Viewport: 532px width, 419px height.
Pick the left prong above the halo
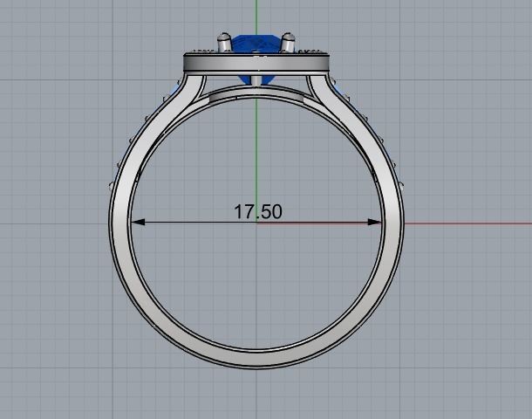[x=224, y=43]
